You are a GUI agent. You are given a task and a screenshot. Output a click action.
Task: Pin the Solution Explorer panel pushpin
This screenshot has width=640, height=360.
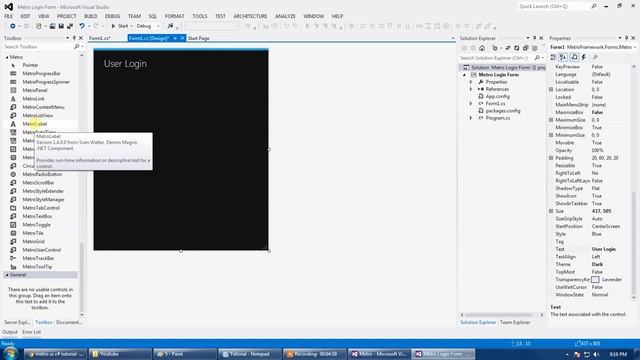tap(534, 38)
